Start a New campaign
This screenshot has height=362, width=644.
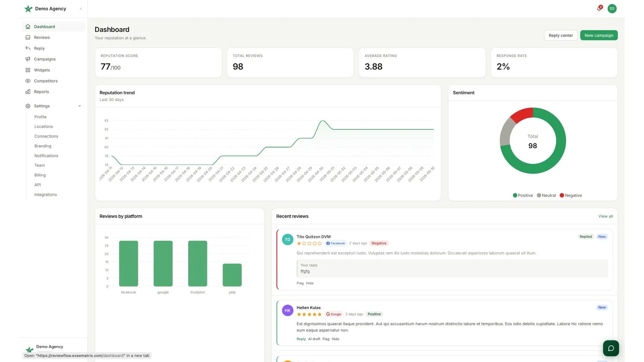[x=599, y=35]
